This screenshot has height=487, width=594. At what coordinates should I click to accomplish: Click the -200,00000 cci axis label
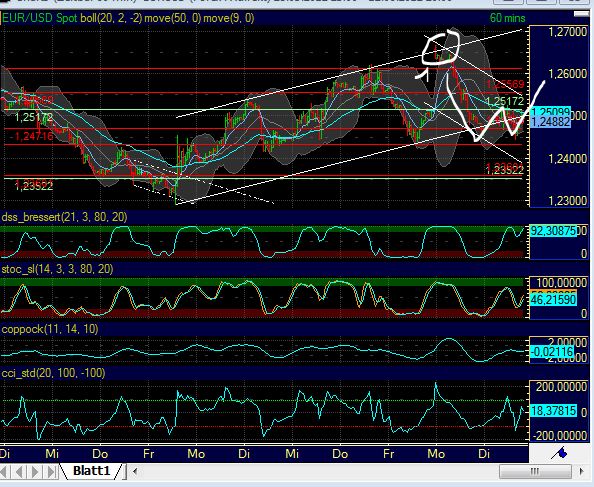[x=560, y=435]
